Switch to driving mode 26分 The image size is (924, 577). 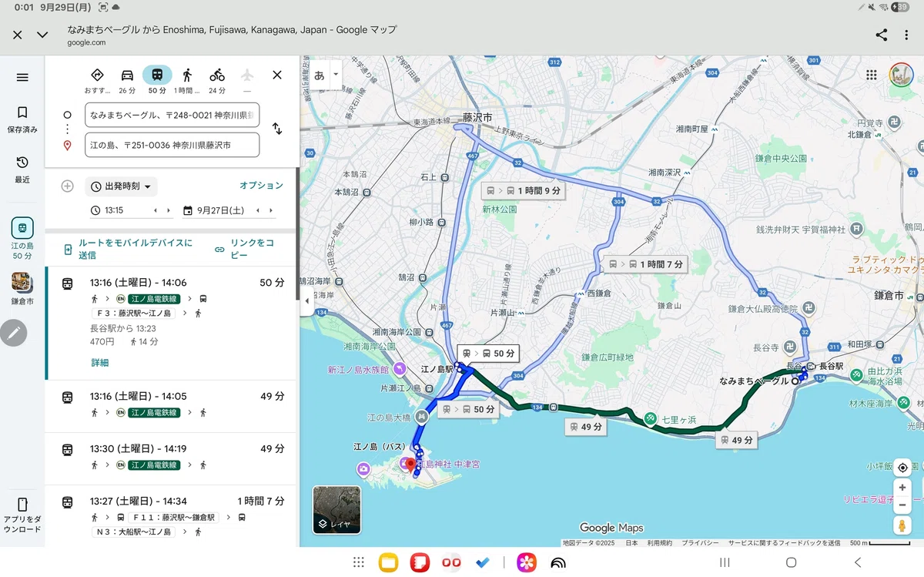pyautogui.click(x=127, y=80)
